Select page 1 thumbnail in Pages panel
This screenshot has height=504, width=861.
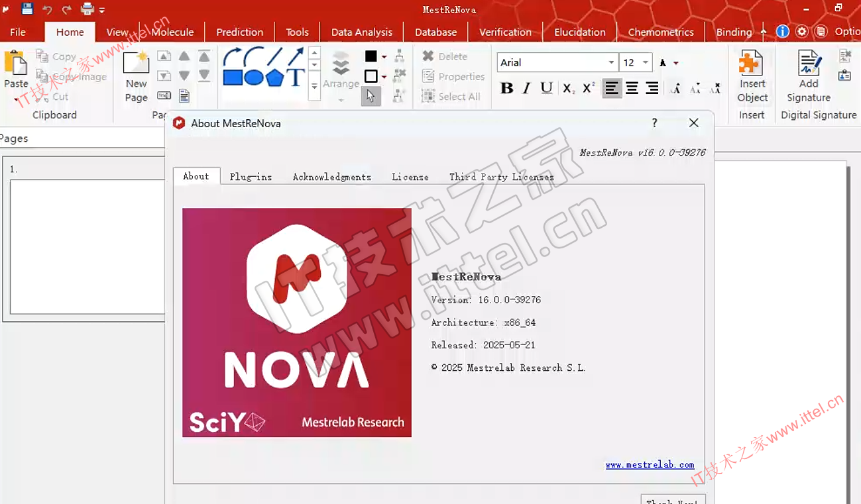tap(87, 246)
